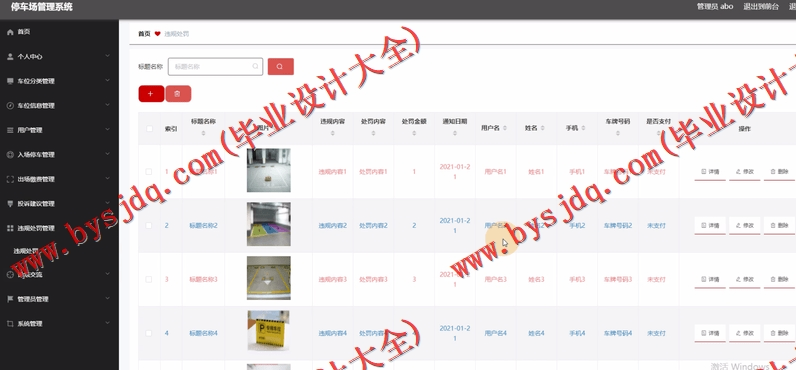Click the red plus add button

(151, 94)
